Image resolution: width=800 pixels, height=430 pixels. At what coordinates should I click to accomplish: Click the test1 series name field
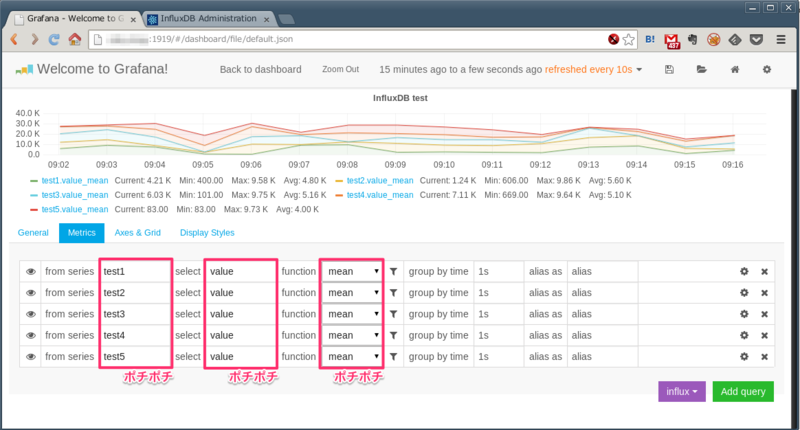[x=135, y=271]
